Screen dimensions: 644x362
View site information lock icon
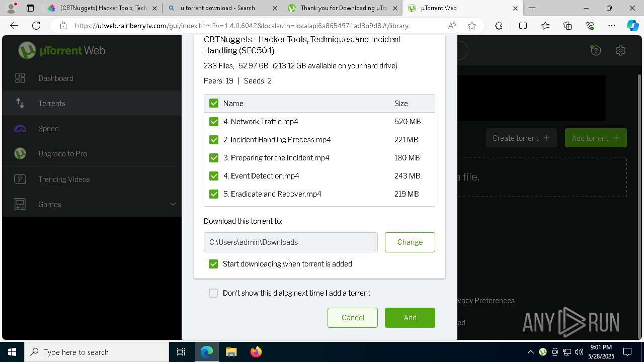pyautogui.click(x=63, y=26)
